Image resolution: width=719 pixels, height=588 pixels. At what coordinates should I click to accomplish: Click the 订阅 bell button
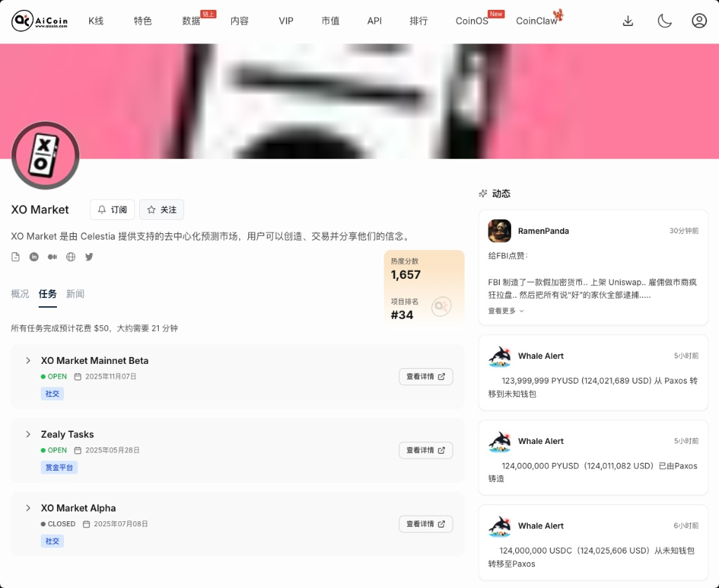pos(112,209)
